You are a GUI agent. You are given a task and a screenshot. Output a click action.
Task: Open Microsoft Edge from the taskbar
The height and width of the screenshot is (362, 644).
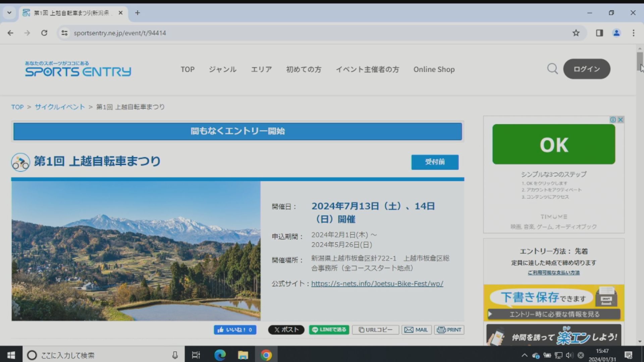220,355
